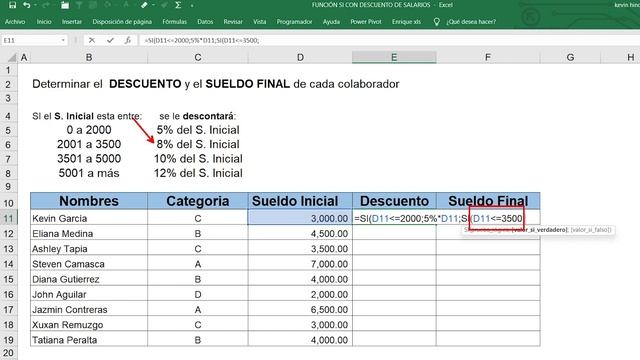Image resolution: width=640 pixels, height=360 pixels.
Task: Select the 'Ashley Tapia' cell
Action: coord(89,249)
